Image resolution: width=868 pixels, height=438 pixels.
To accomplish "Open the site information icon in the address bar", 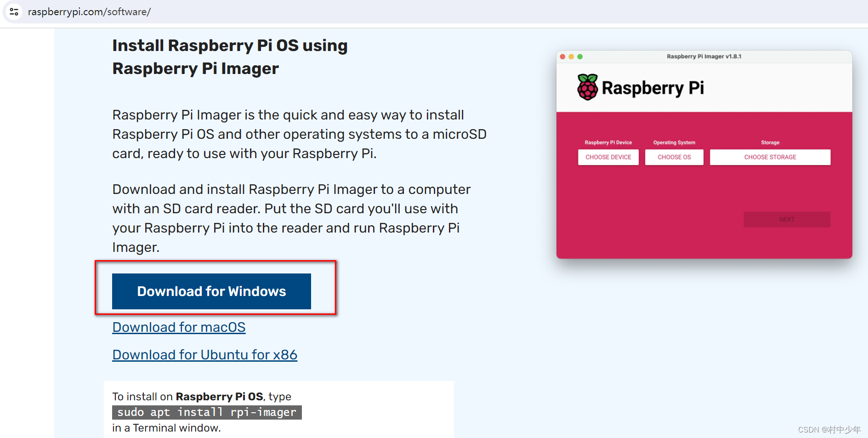I will (x=14, y=11).
